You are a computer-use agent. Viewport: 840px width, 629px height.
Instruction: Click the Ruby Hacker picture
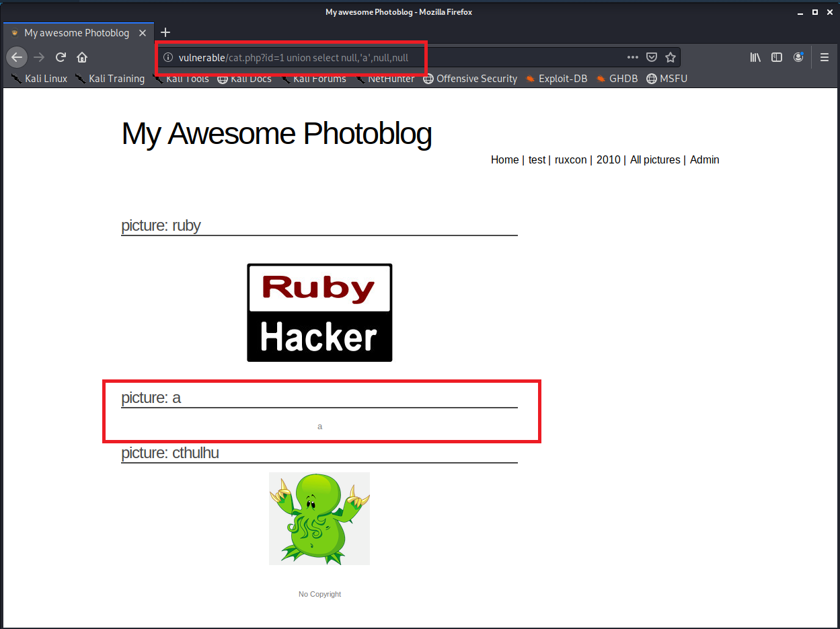[x=319, y=313]
